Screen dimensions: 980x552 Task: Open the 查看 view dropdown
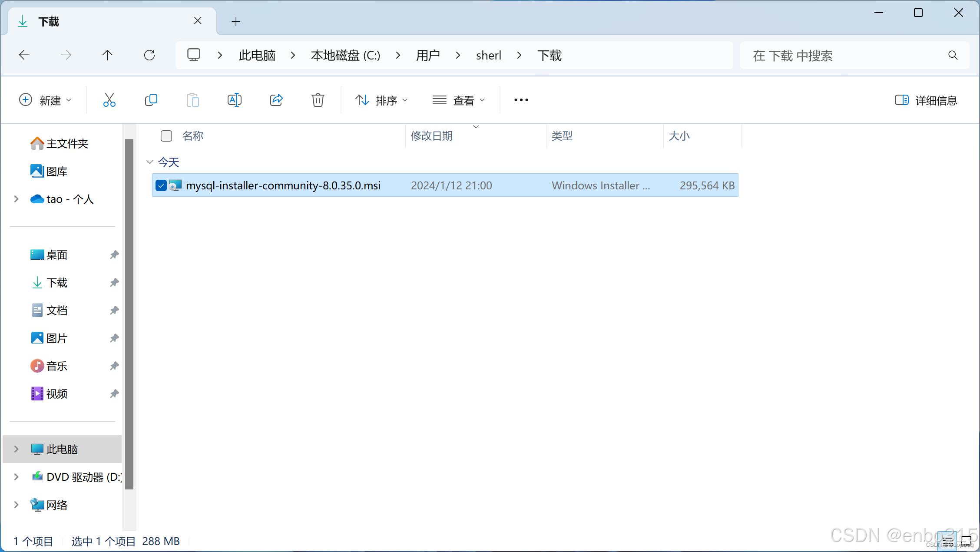[x=458, y=100]
